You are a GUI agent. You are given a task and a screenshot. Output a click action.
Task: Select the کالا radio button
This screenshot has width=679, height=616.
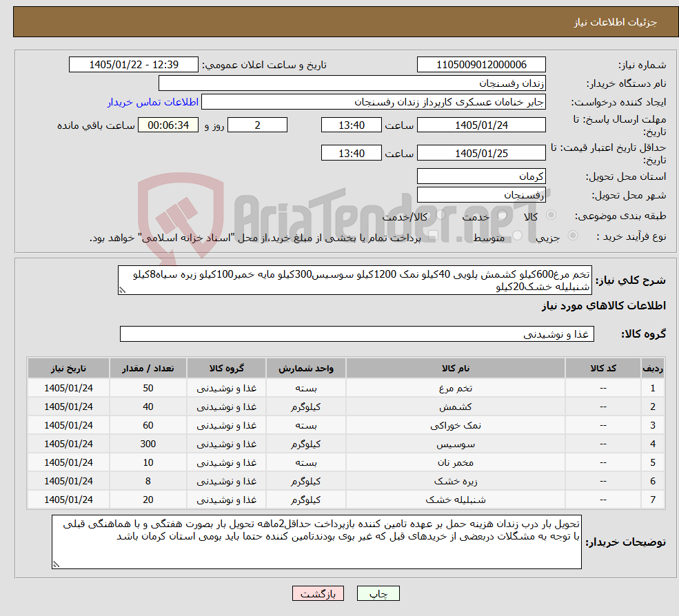pos(551,215)
